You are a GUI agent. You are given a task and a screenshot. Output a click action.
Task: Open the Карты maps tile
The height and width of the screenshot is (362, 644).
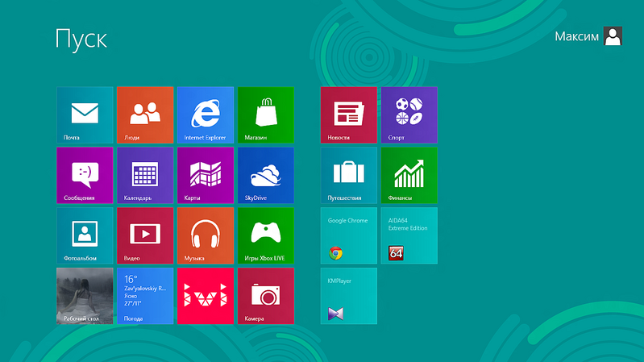pos(206,175)
